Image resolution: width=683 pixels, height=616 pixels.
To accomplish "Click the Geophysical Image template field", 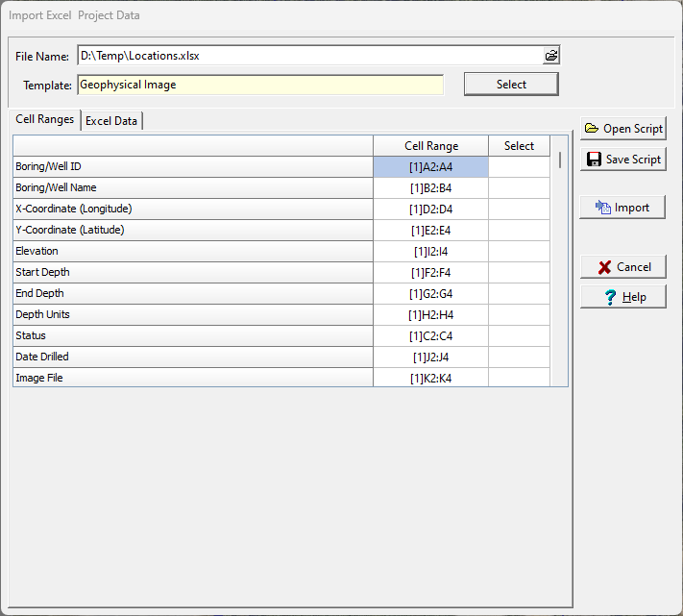I will click(x=260, y=85).
